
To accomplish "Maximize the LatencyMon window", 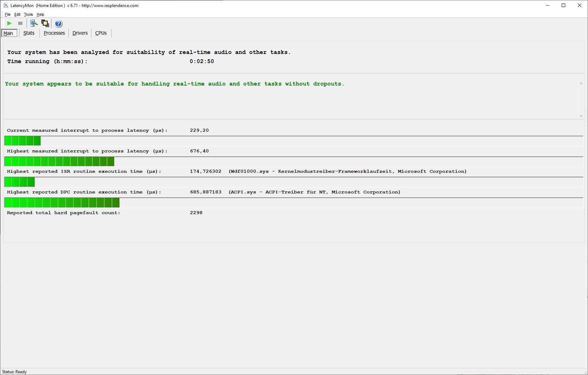I will coord(563,5).
